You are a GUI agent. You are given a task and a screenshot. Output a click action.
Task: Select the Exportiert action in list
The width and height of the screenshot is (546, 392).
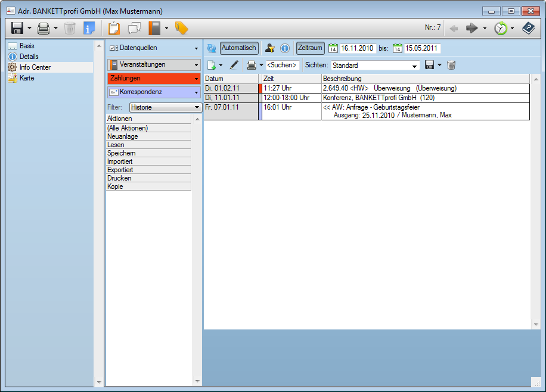(120, 170)
